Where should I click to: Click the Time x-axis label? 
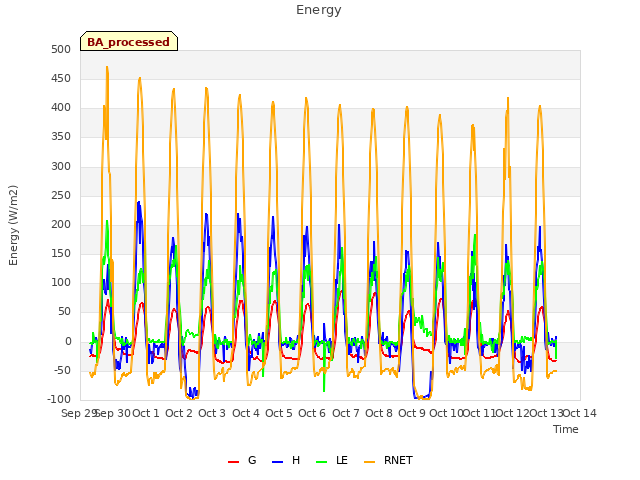coord(566,429)
